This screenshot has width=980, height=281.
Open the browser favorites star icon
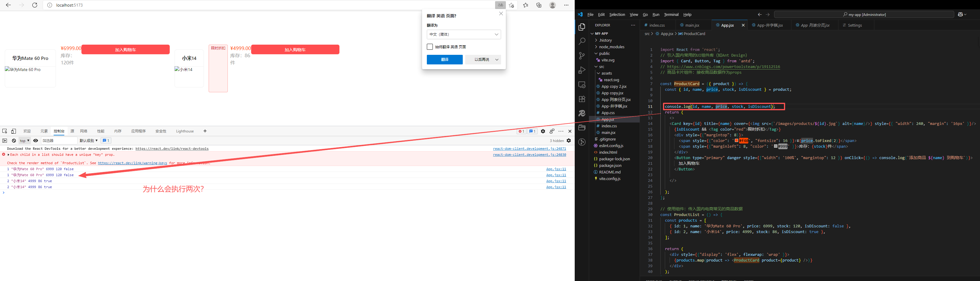[525, 5]
